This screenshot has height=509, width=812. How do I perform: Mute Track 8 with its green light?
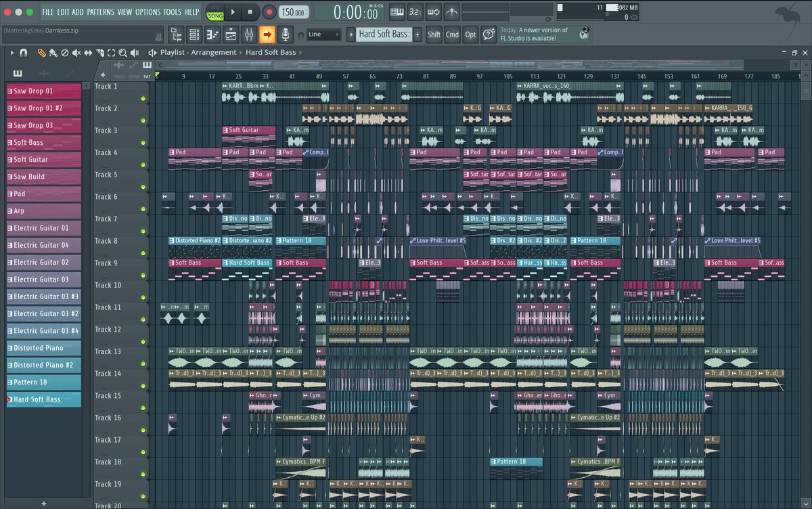[x=143, y=254]
